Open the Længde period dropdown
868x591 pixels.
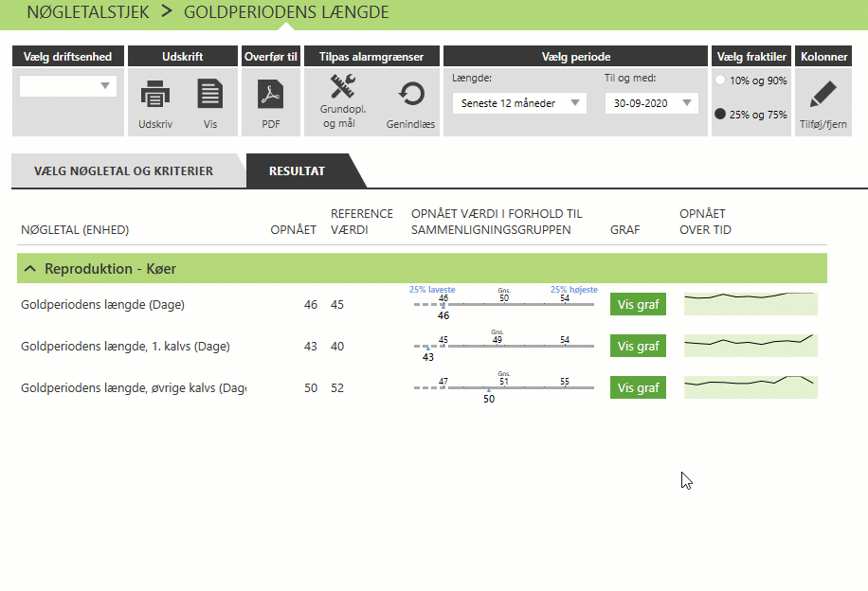518,103
